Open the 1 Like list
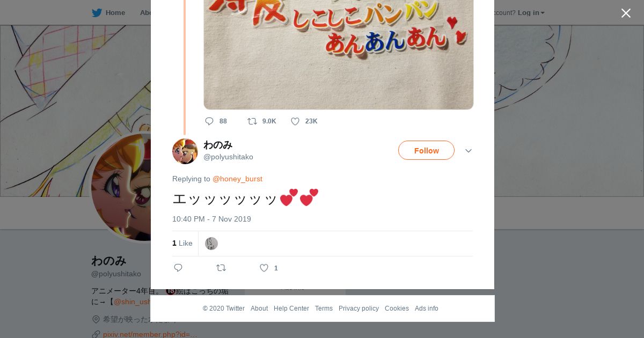Viewport: 644px width, 338px height. click(182, 244)
